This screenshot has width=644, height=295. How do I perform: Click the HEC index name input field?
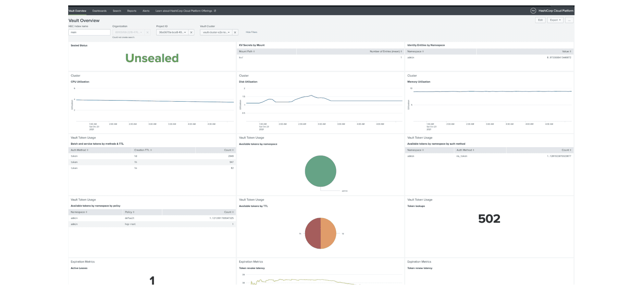pyautogui.click(x=89, y=32)
